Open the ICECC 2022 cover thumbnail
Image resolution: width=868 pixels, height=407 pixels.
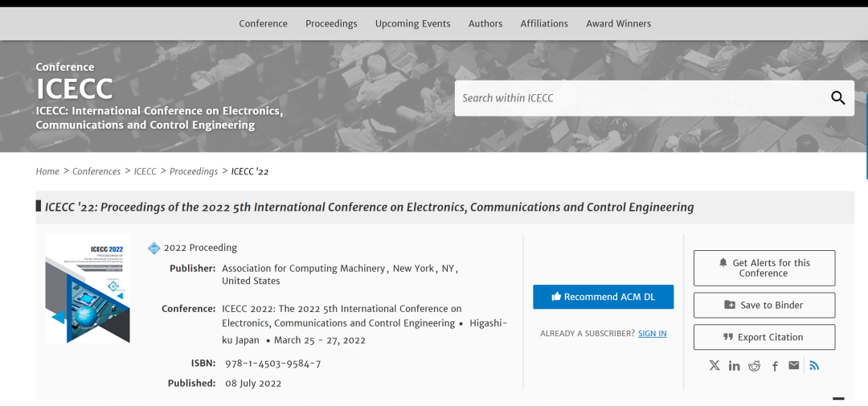point(88,288)
